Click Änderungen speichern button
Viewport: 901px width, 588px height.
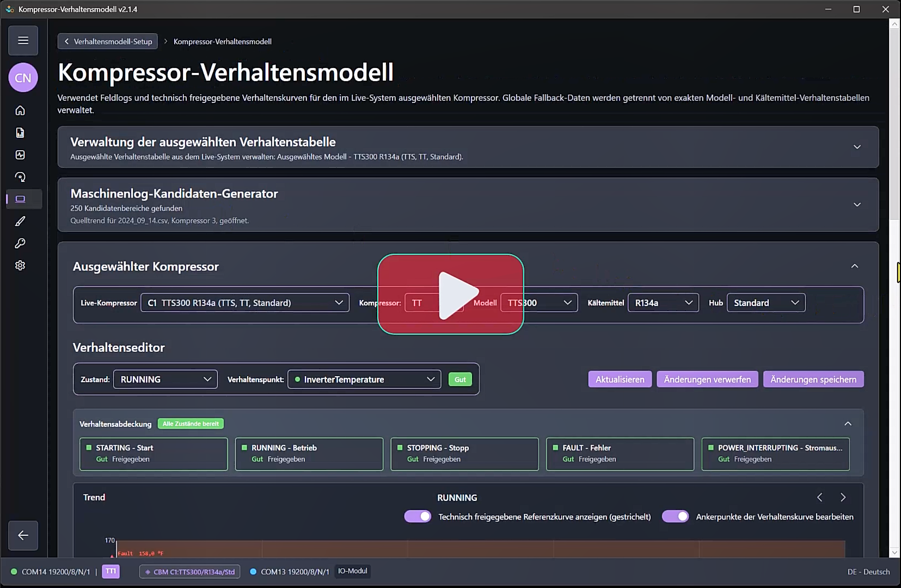[813, 379]
